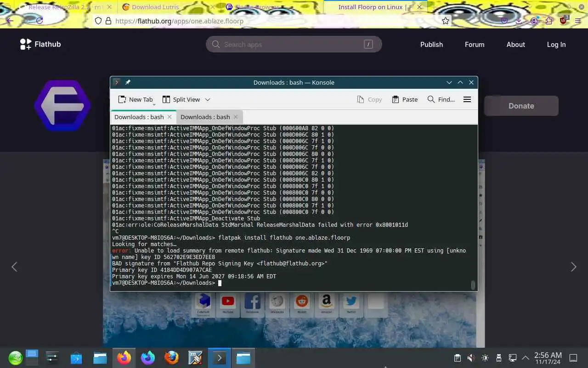Screen dimensions: 588x368
Task: Click the brightness tray icon
Action: tap(485, 358)
